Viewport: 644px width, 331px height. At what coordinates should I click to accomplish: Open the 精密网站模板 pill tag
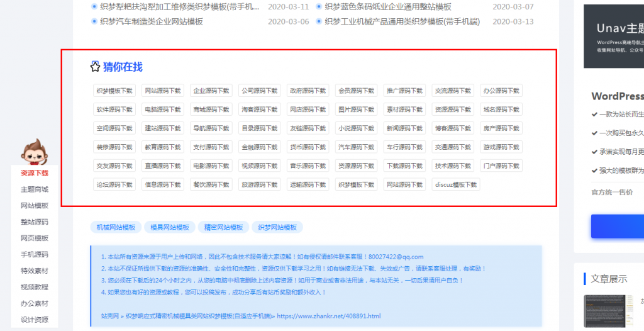coord(223,227)
